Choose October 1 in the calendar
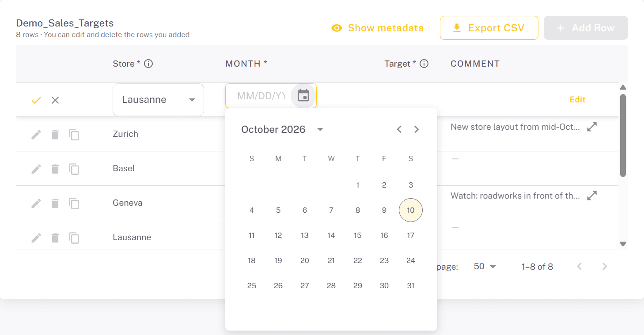The height and width of the screenshot is (335, 644). [358, 185]
